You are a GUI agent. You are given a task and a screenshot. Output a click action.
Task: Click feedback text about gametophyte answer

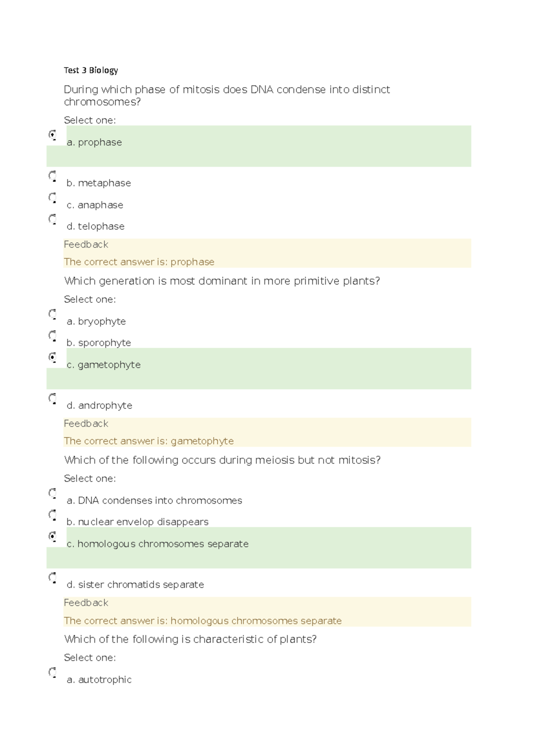click(149, 441)
